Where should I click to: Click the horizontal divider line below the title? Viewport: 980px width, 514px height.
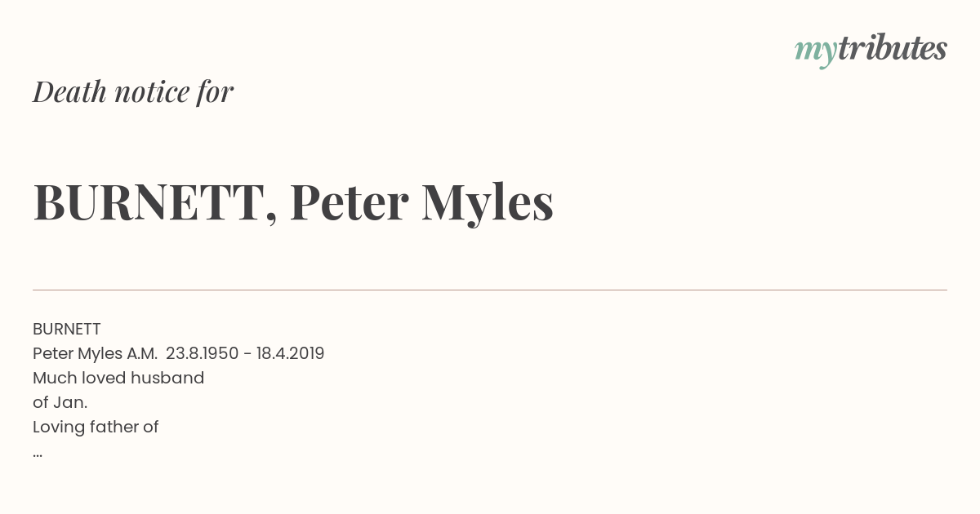tap(490, 290)
